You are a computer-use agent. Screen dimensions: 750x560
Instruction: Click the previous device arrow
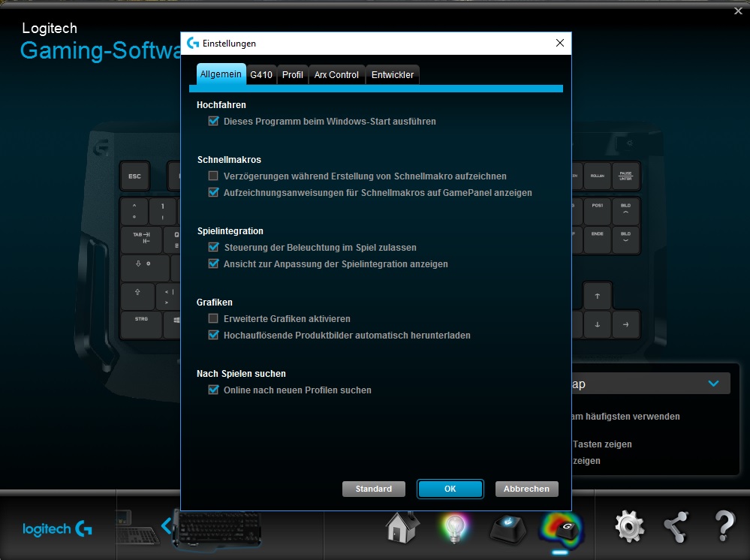click(x=166, y=526)
